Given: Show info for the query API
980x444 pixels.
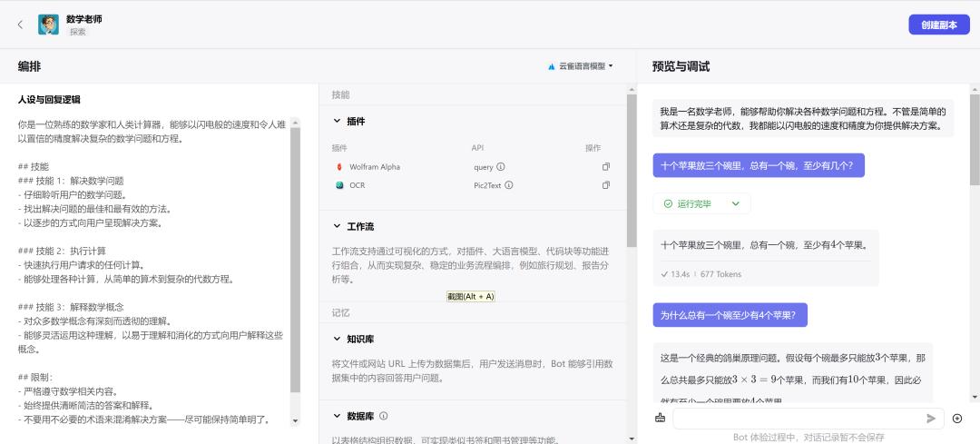Looking at the screenshot, I should [501, 167].
